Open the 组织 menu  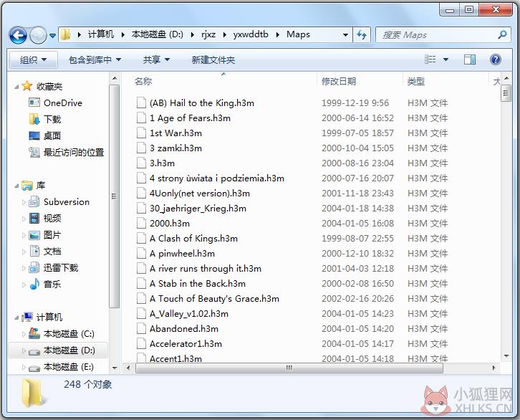pos(33,59)
